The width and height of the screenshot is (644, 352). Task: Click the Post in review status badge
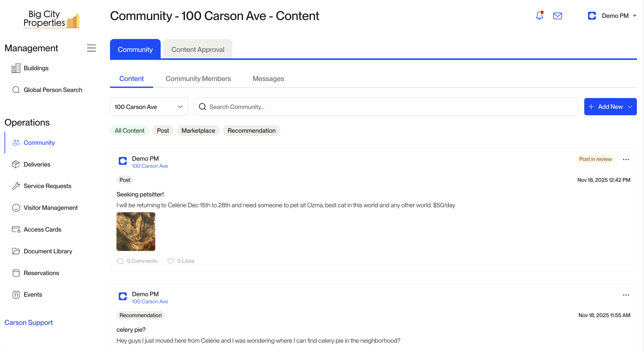click(595, 159)
